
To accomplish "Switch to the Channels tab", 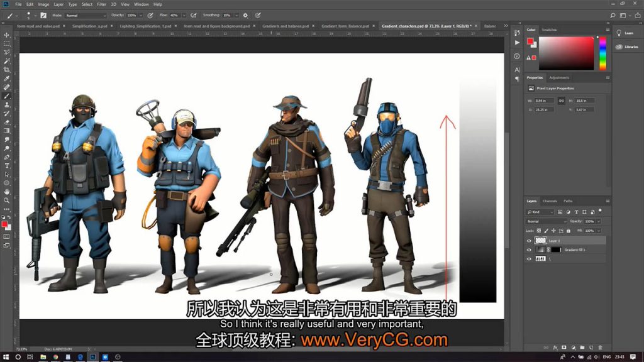I will [550, 201].
